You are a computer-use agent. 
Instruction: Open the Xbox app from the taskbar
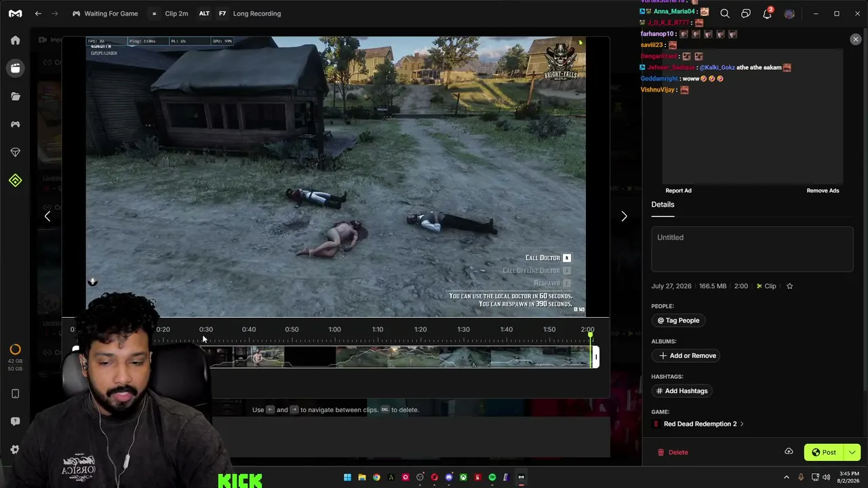pos(463,477)
